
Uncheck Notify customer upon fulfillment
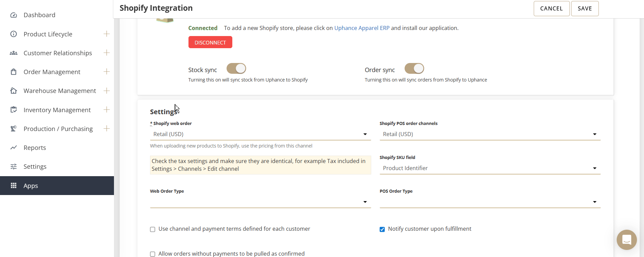382,229
